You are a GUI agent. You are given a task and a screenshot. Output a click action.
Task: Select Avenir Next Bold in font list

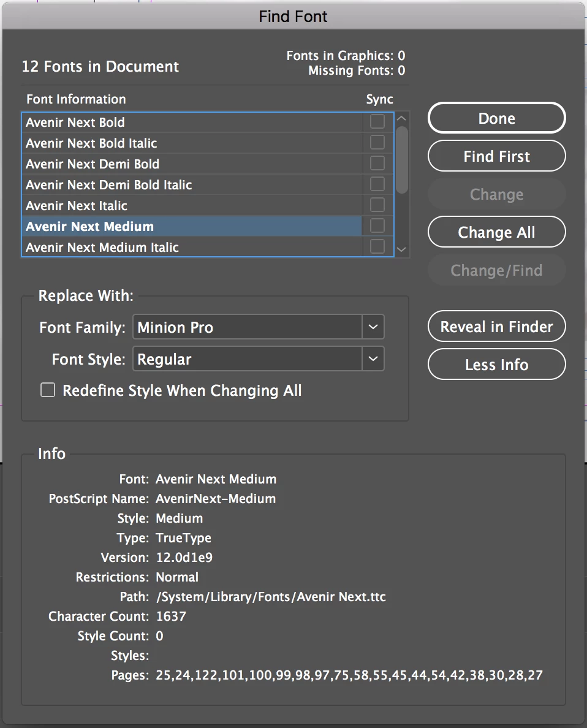tap(192, 122)
